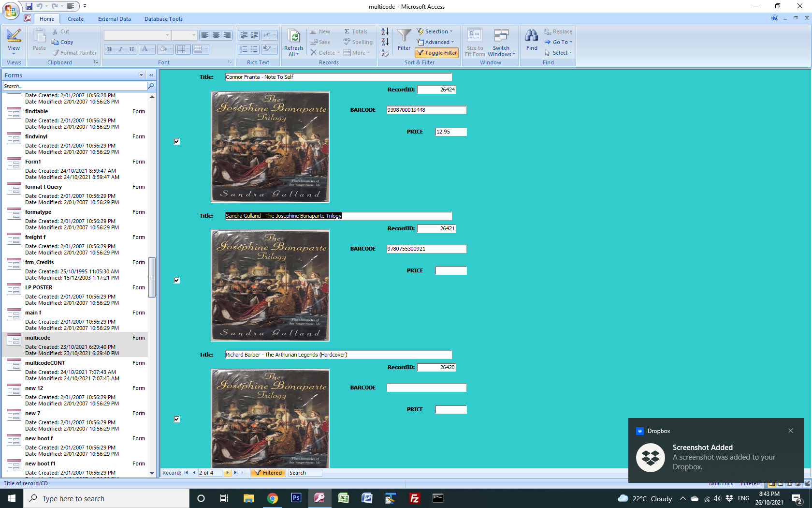Viewport: 812px width, 508px height.
Task: Select the multicodeCONT form in list
Action: (x=75, y=370)
